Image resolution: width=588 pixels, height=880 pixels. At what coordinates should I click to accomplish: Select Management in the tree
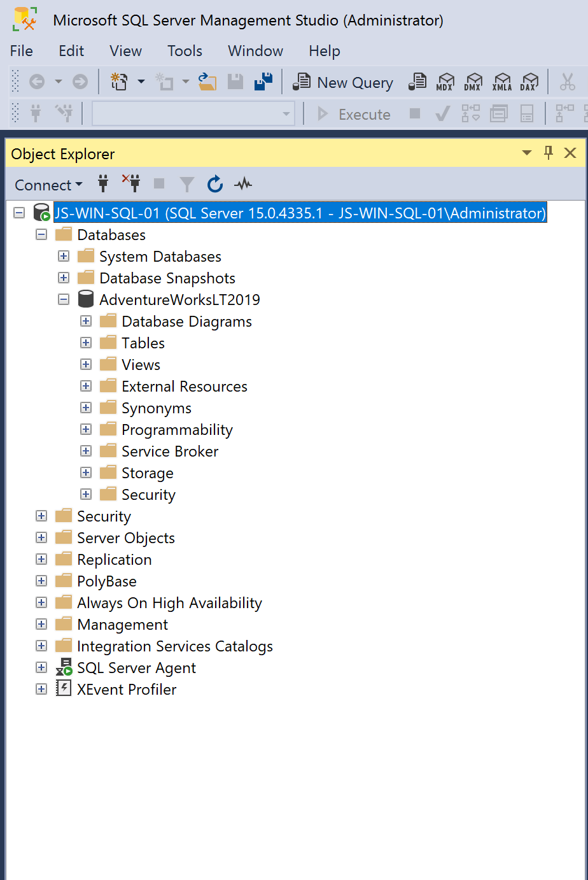pyautogui.click(x=123, y=625)
